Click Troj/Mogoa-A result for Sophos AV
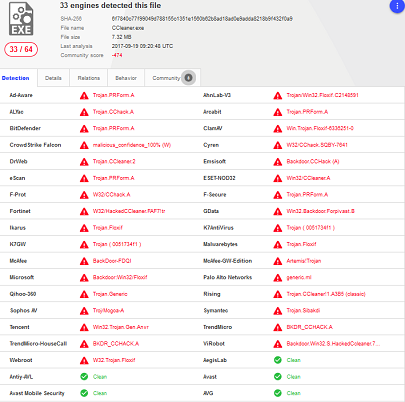This screenshot has width=405, height=402. pos(108,311)
